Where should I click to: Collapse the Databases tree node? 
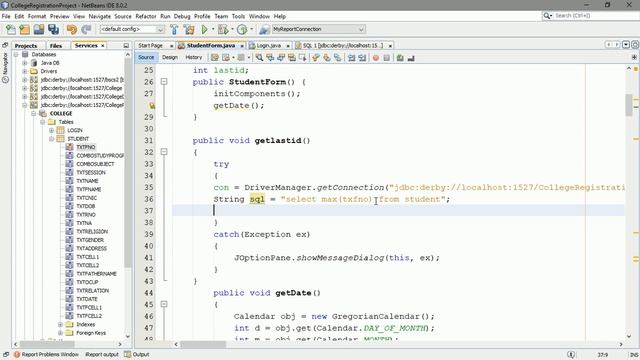(x=16, y=54)
